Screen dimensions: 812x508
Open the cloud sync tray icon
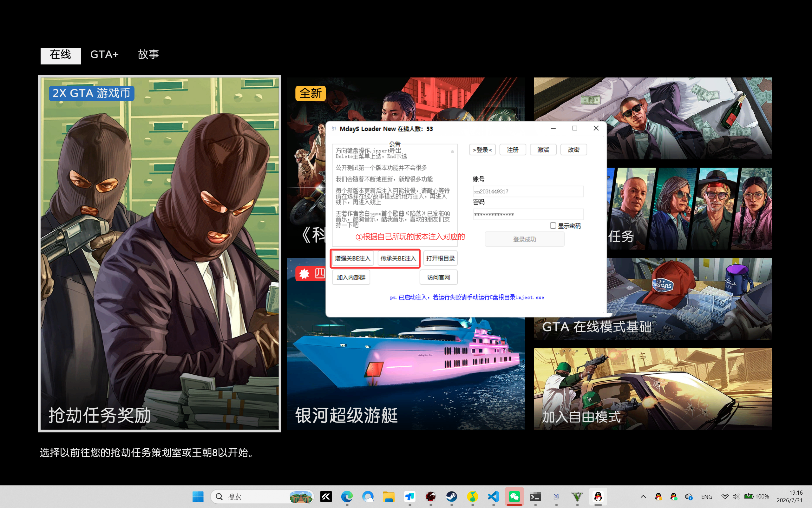point(689,497)
